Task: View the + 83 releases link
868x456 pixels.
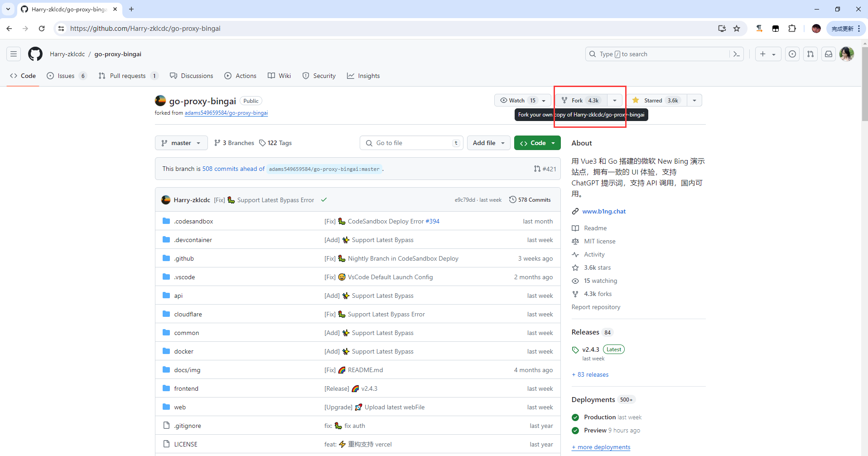Action: (590, 374)
